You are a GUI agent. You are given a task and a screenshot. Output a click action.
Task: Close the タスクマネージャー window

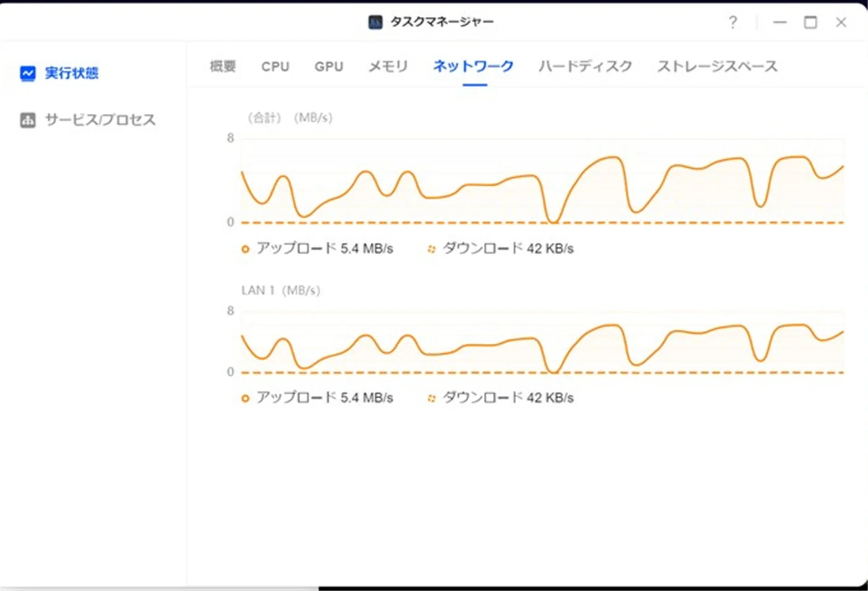click(841, 22)
